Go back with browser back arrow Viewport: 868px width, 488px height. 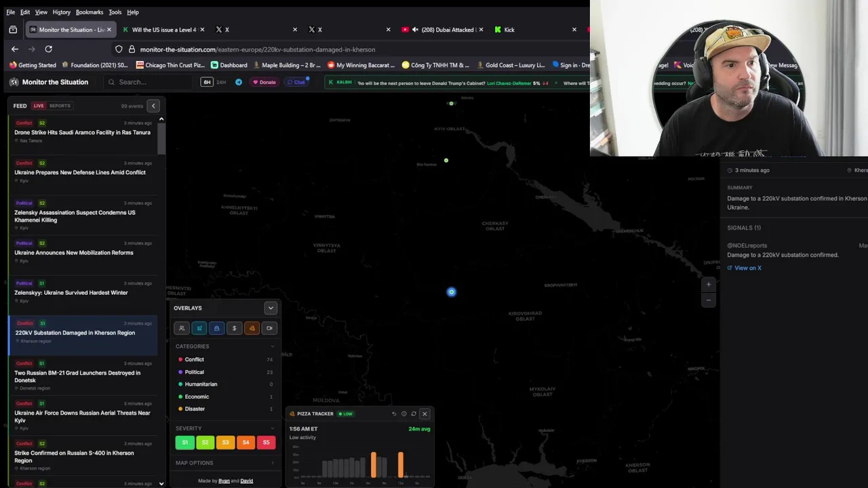point(15,49)
